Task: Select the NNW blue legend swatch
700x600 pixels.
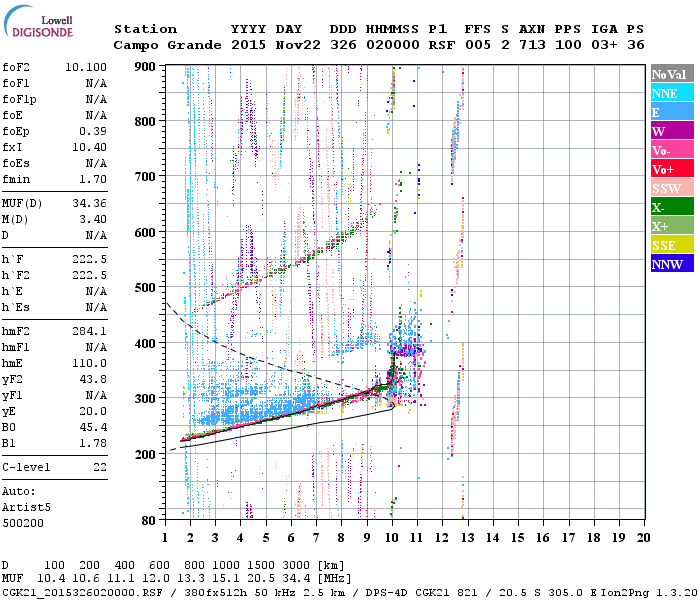Action: tap(672, 263)
